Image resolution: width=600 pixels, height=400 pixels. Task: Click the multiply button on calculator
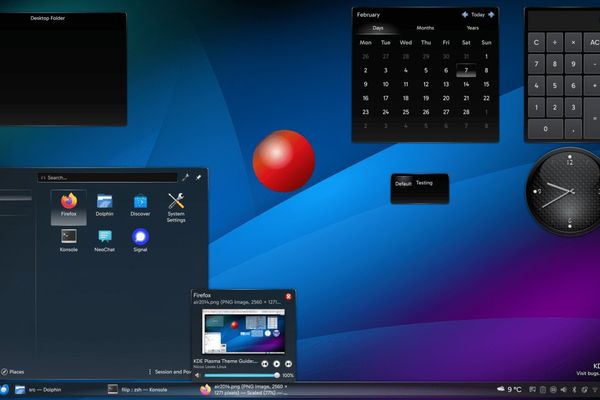tap(573, 42)
